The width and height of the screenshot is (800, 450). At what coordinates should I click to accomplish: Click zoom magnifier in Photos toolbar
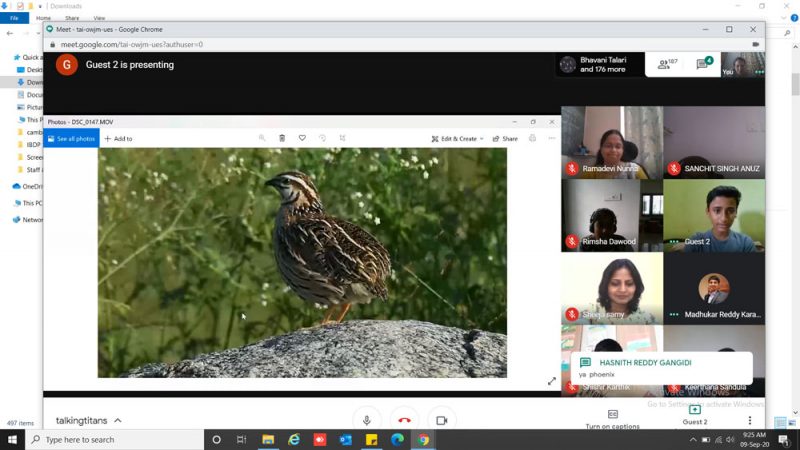click(262, 138)
